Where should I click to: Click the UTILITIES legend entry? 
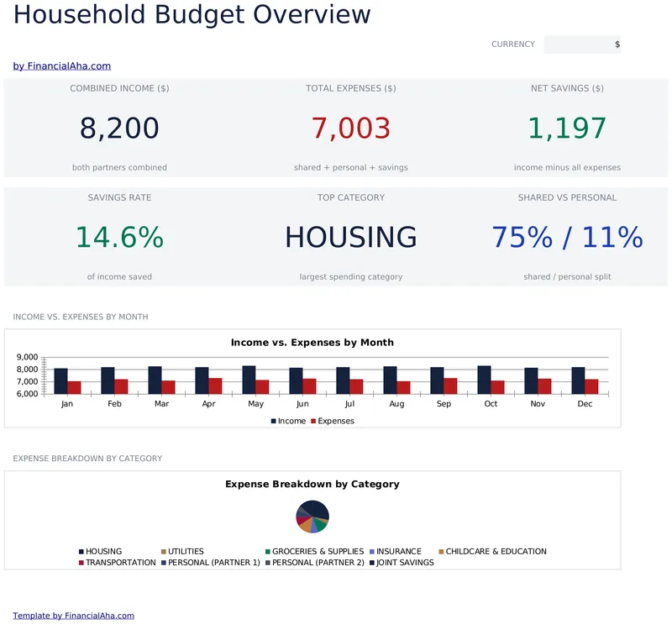coord(182,552)
